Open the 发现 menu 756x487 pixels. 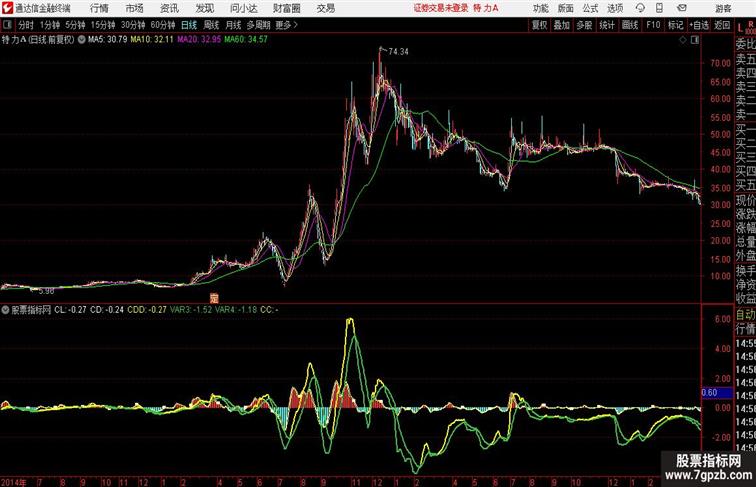[204, 8]
